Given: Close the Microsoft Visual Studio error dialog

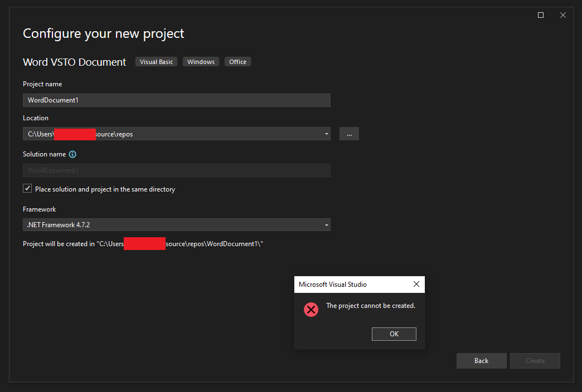Looking at the screenshot, I should (x=416, y=284).
